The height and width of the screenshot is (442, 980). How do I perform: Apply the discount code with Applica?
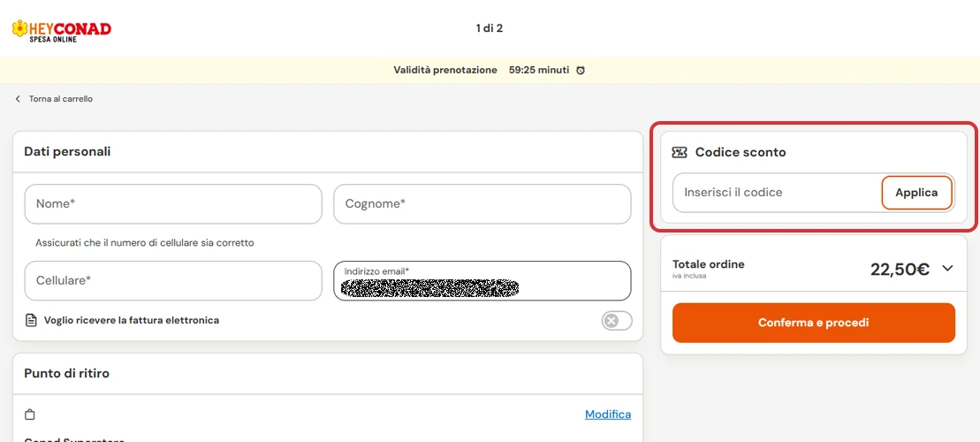916,193
